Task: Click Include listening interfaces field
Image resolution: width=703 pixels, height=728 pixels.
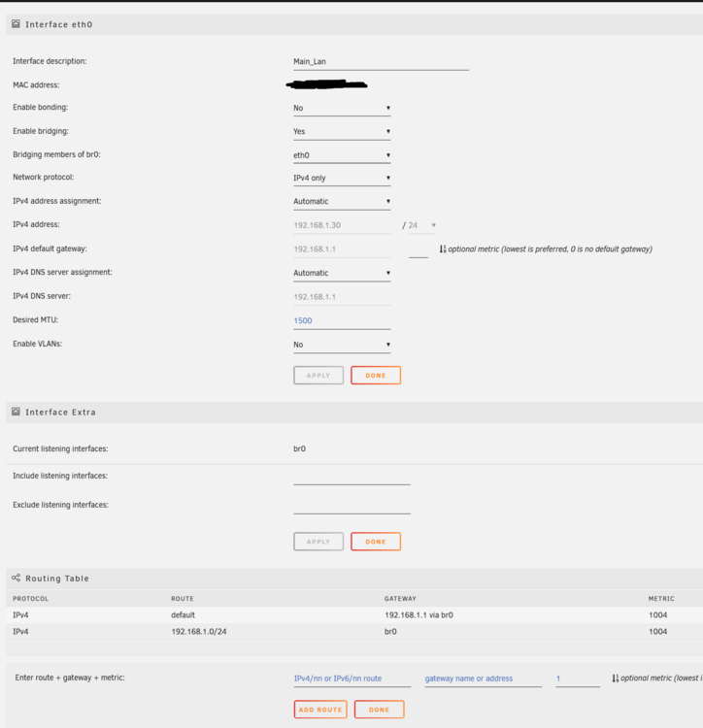Action: pyautogui.click(x=351, y=478)
